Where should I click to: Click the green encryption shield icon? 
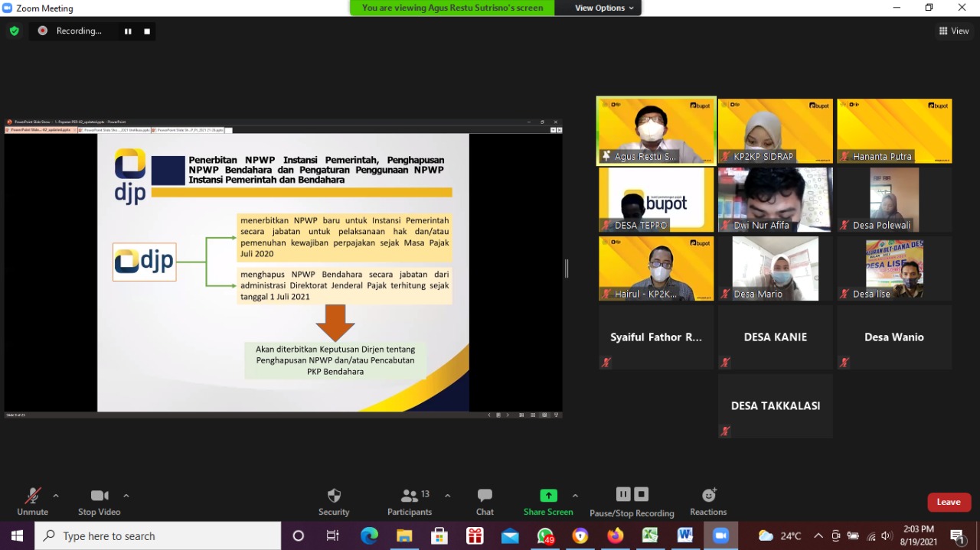coord(14,31)
